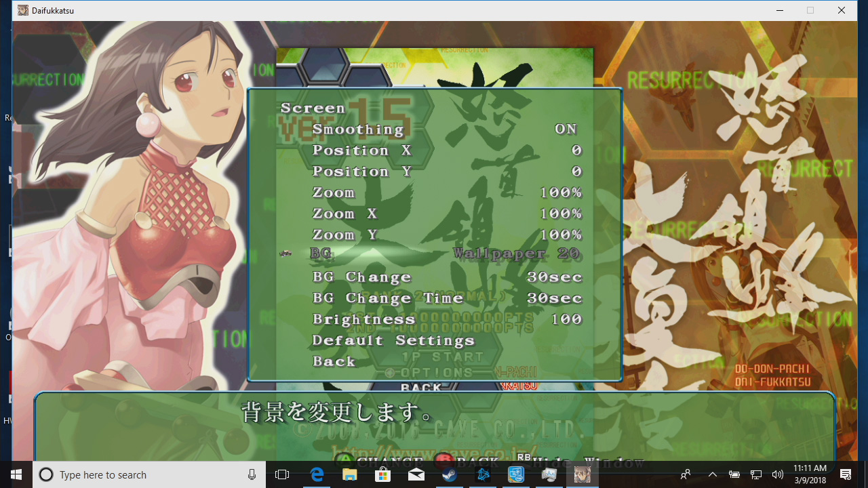Close the Daifukkatsu window
The image size is (868, 488).
click(842, 10)
